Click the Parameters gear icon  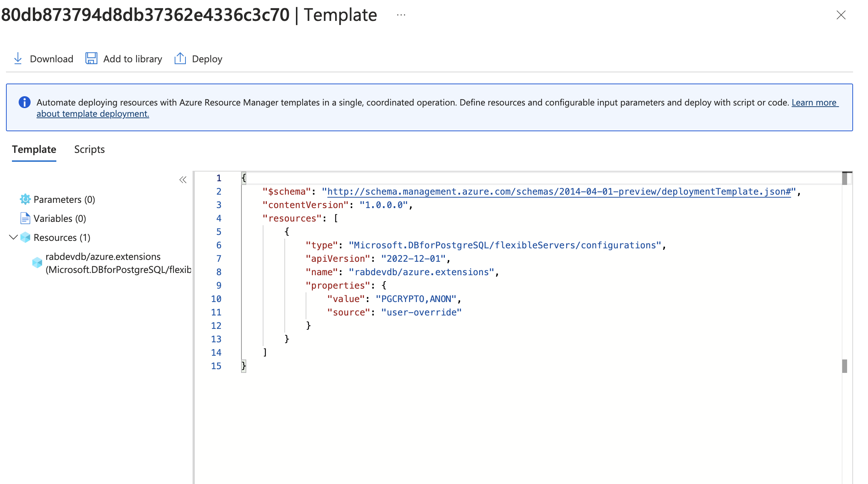(x=25, y=199)
